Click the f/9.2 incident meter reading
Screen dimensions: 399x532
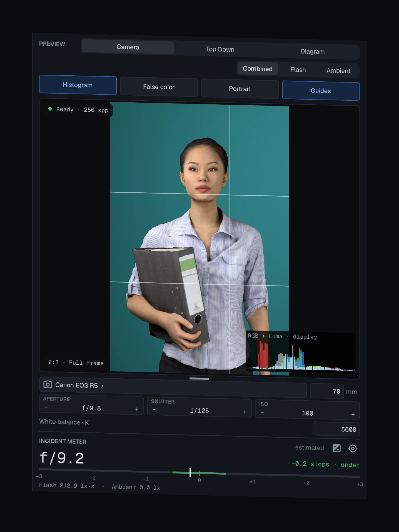(62, 458)
